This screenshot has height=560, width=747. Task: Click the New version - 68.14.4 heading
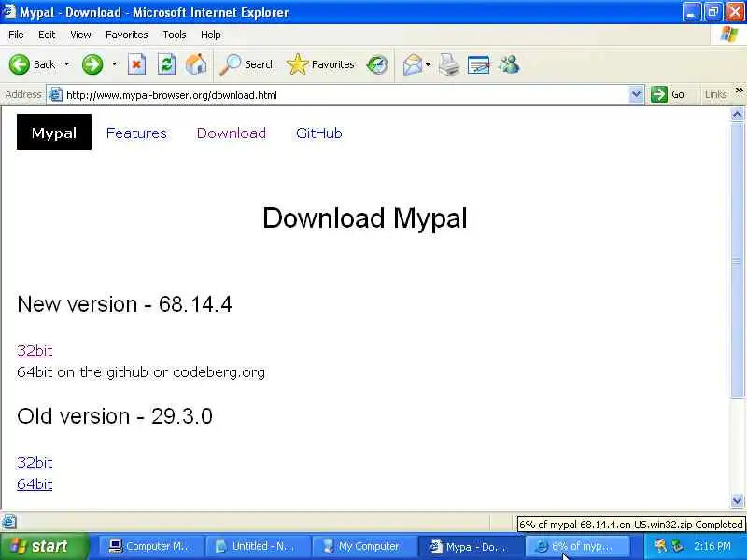(124, 304)
